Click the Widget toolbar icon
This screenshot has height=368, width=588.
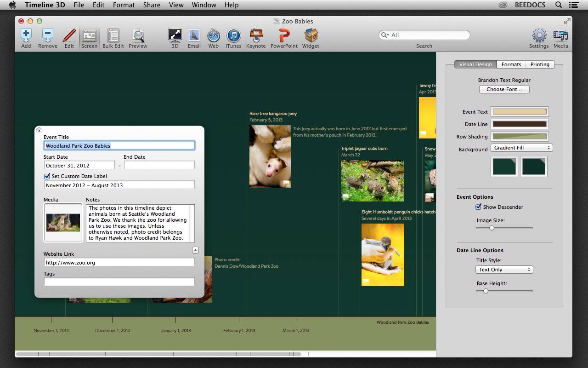[x=311, y=35]
